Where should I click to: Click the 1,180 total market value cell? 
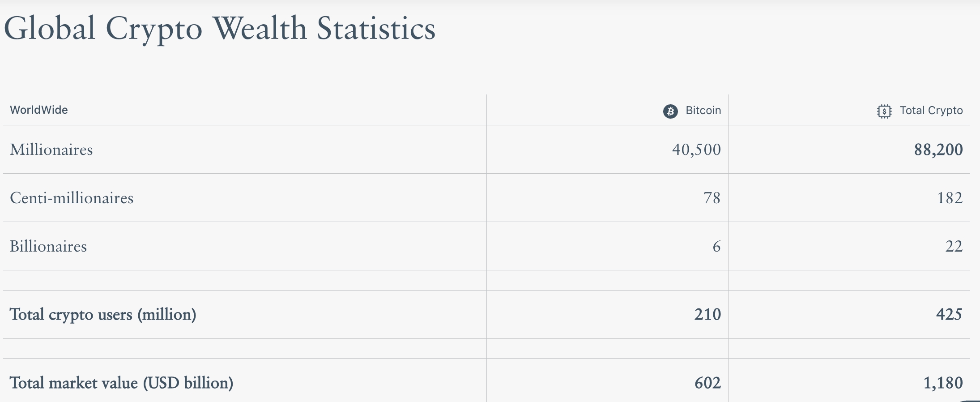(x=943, y=383)
